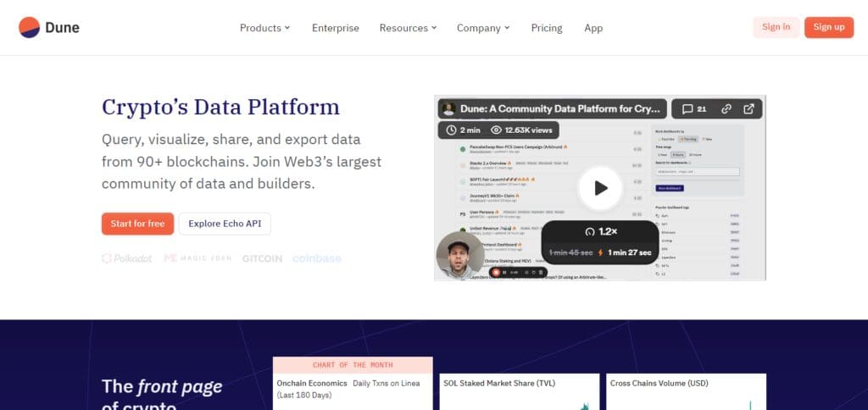Click the Sign in button
The height and width of the screenshot is (410, 868).
pyautogui.click(x=776, y=27)
